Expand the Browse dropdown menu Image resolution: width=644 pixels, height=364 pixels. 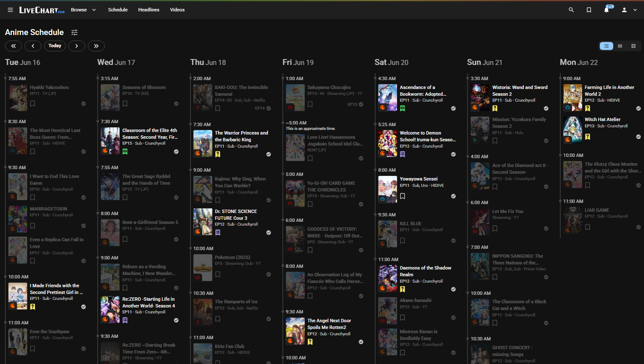(x=83, y=10)
